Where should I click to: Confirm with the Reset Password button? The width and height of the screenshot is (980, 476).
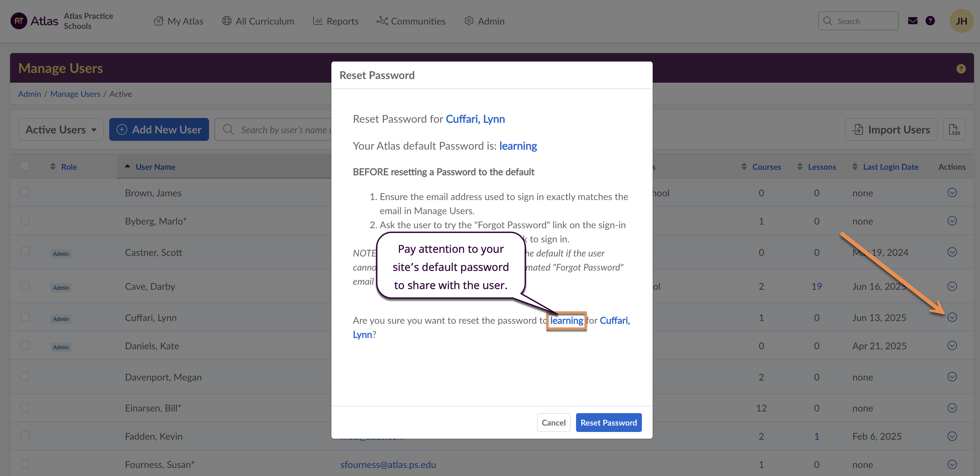[608, 422]
